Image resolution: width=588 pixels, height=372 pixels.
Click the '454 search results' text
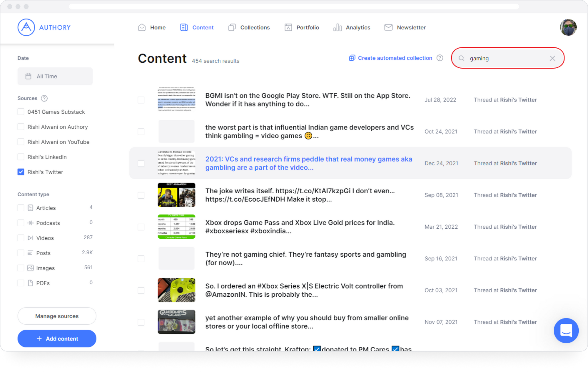(x=216, y=61)
